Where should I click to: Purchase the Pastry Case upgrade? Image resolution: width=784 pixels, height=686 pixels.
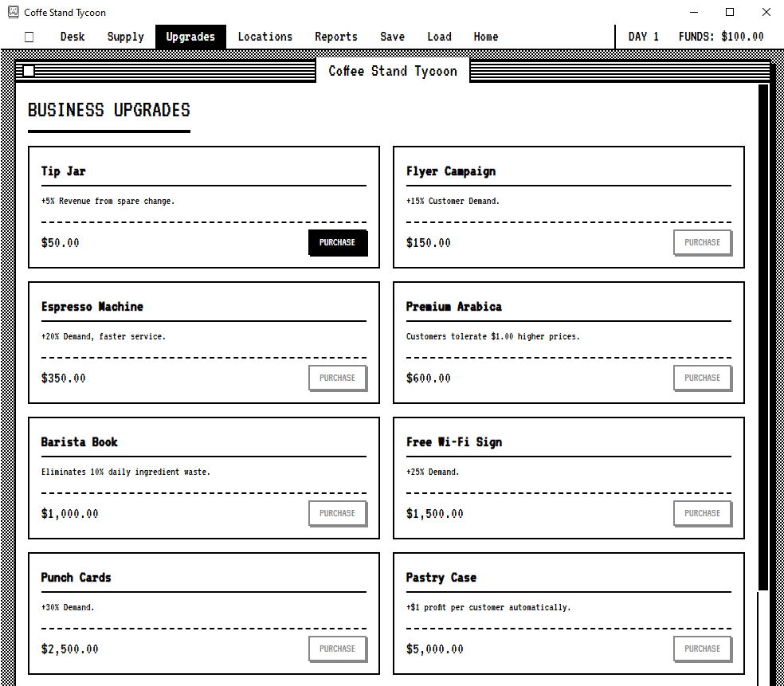click(703, 649)
